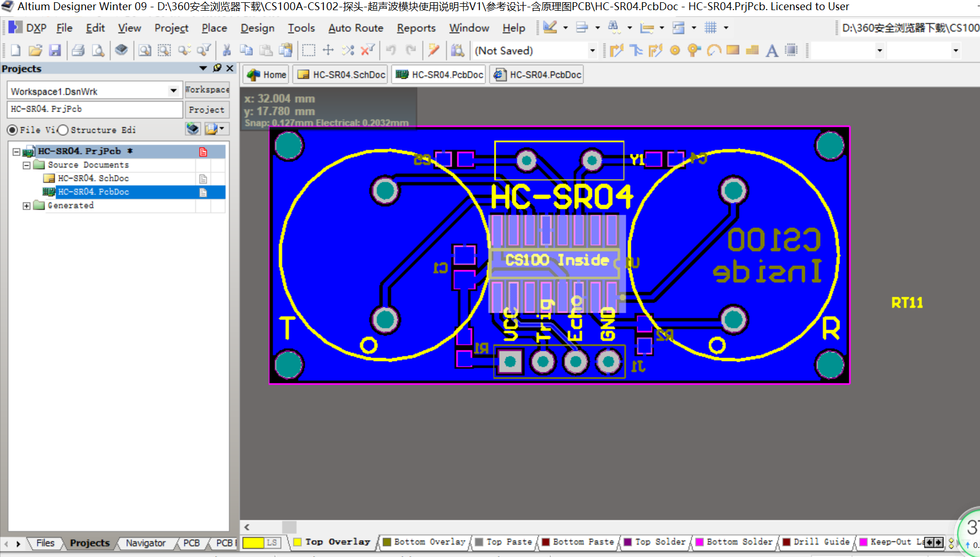
Task: Open a file with the folder icon
Action: [x=35, y=51]
